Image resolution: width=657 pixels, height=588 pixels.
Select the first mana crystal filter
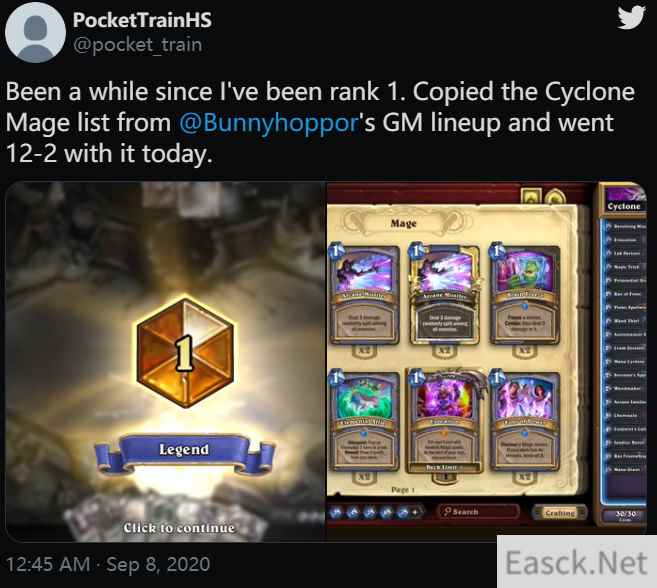tap(336, 512)
